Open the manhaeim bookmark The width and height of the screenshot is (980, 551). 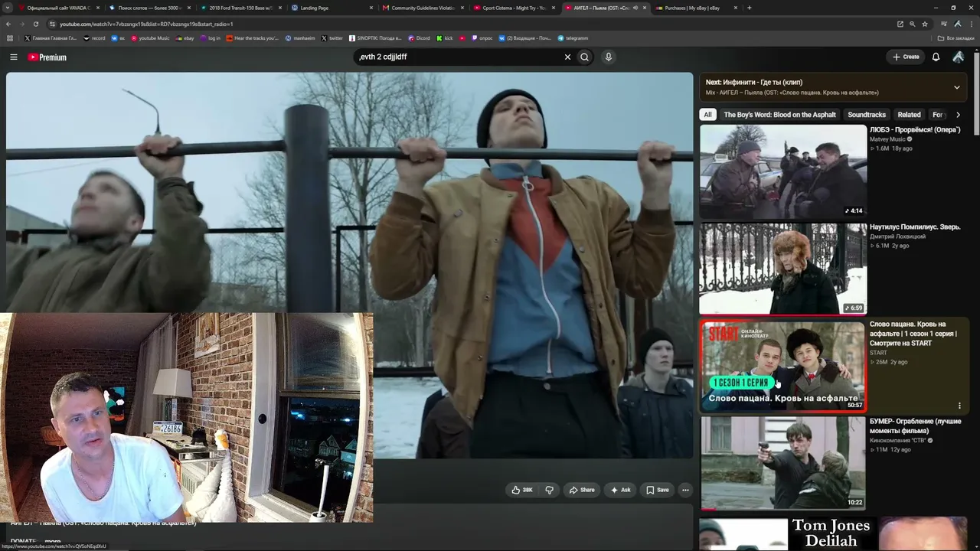click(299, 37)
